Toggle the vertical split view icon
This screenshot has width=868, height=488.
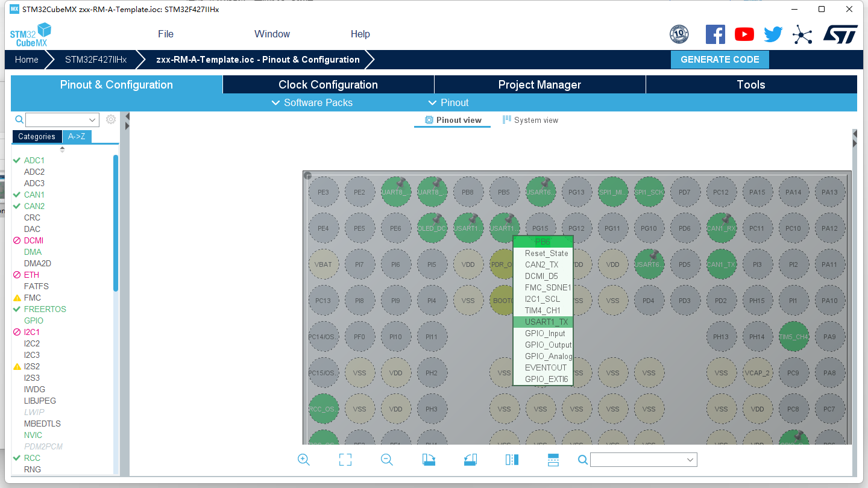tap(512, 460)
